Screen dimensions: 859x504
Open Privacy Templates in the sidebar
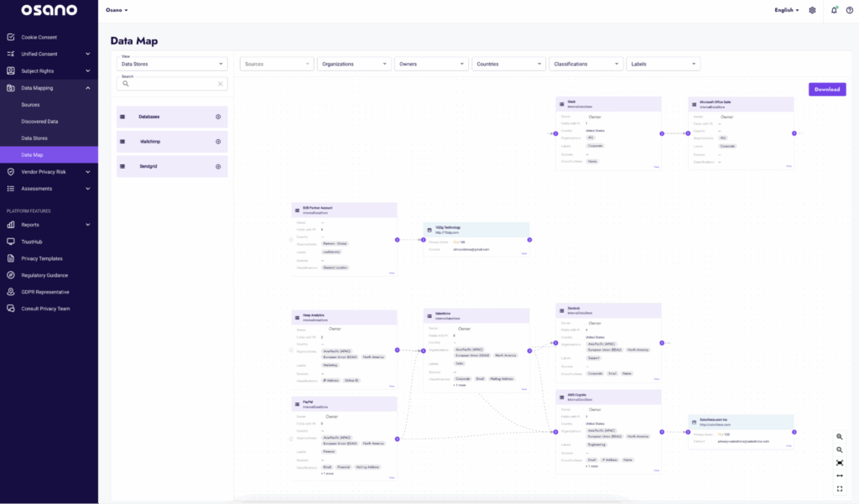tap(42, 258)
